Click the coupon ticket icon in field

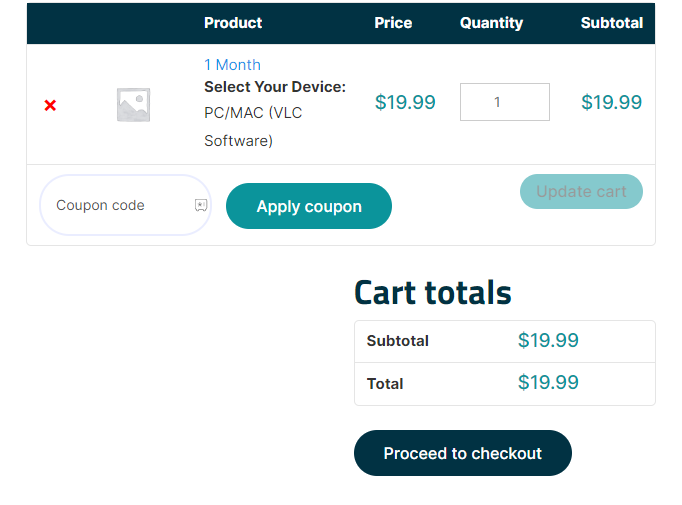click(201, 205)
